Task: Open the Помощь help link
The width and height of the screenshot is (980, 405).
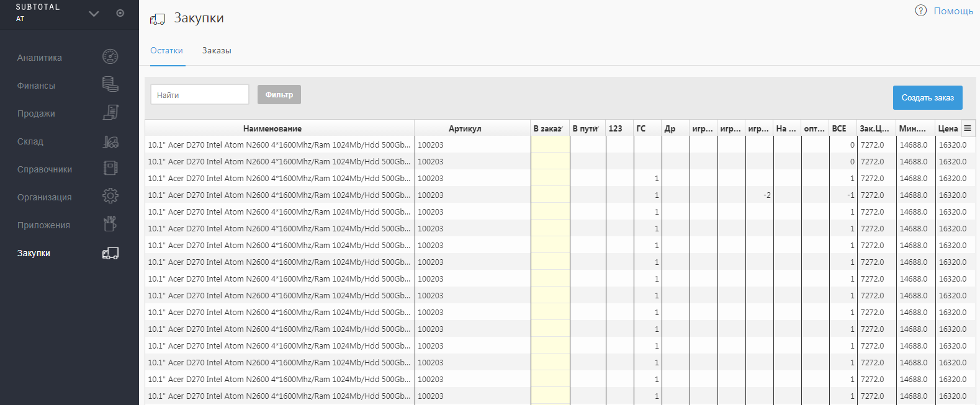Action: tap(953, 11)
